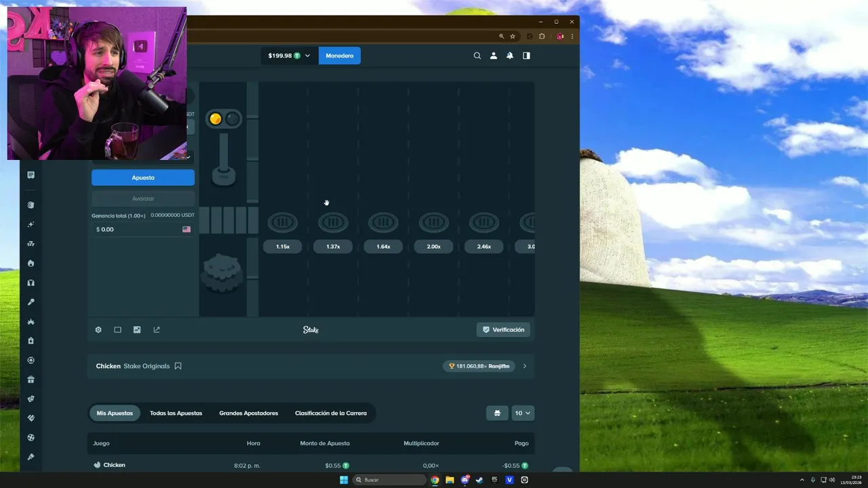The image size is (868, 488).
Task: Click the $ 0.00 total profit field
Action: (x=143, y=230)
